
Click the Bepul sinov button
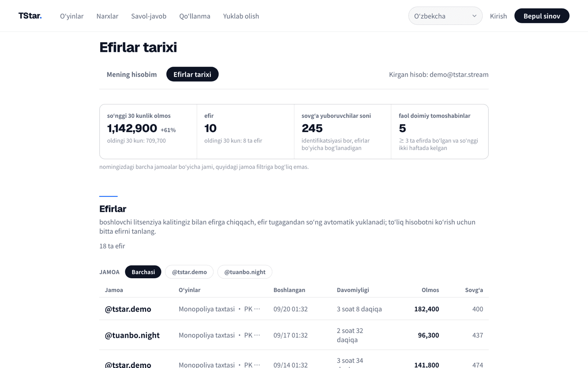point(542,16)
